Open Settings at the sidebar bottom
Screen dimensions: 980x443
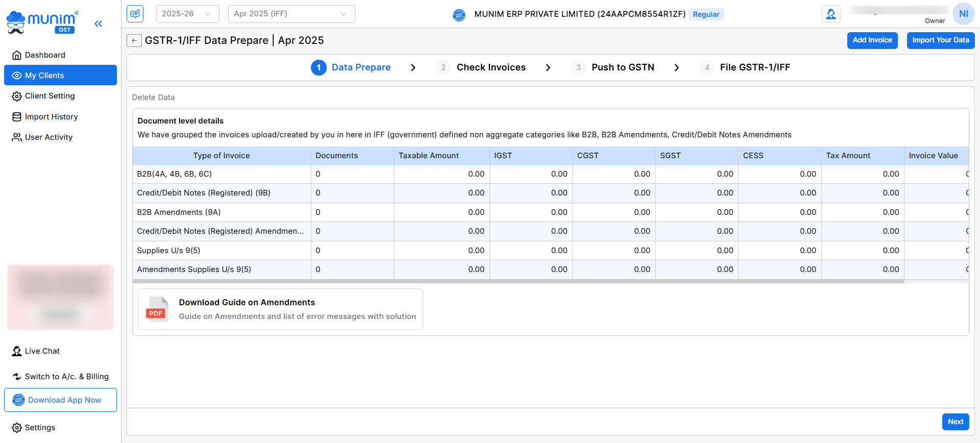coord(40,428)
